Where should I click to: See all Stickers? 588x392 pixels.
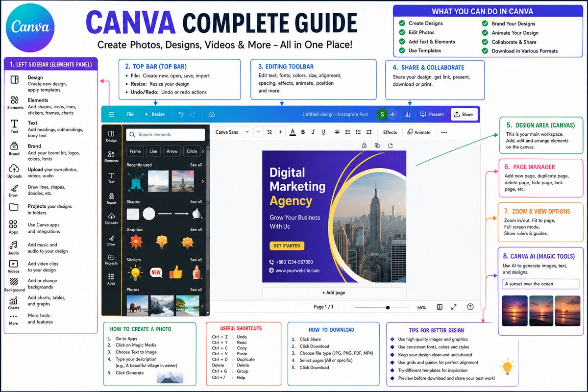[x=196, y=260]
